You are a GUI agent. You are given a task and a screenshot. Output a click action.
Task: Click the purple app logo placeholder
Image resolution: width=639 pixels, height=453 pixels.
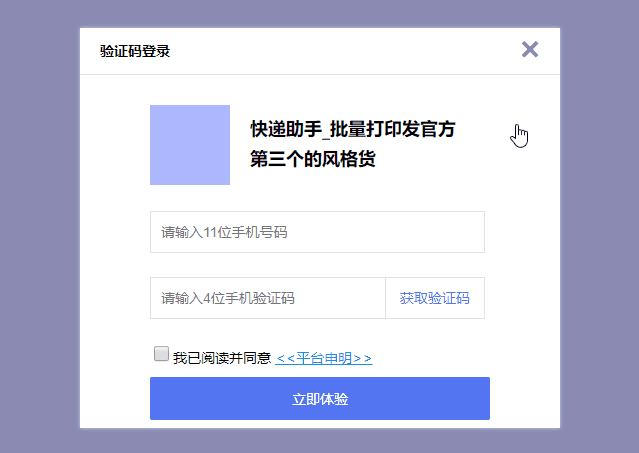pos(190,145)
